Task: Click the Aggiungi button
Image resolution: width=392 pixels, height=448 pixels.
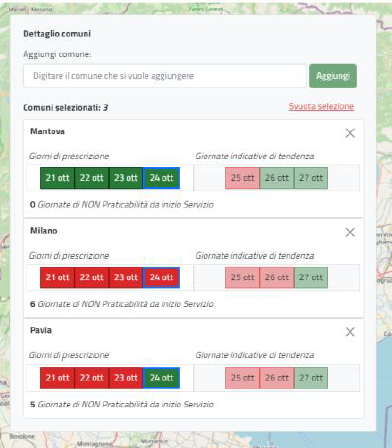Action: pyautogui.click(x=333, y=76)
